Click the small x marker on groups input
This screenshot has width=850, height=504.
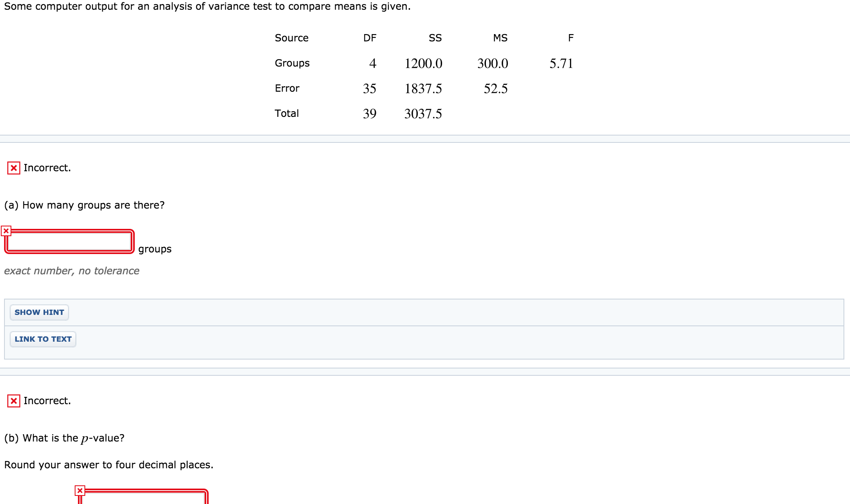pos(6,231)
